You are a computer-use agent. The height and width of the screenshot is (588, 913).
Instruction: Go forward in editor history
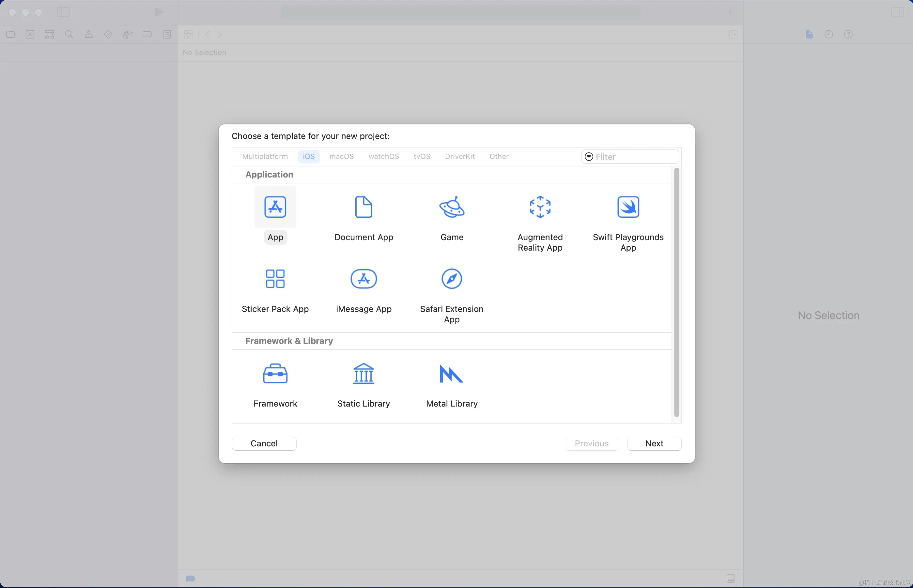click(220, 34)
